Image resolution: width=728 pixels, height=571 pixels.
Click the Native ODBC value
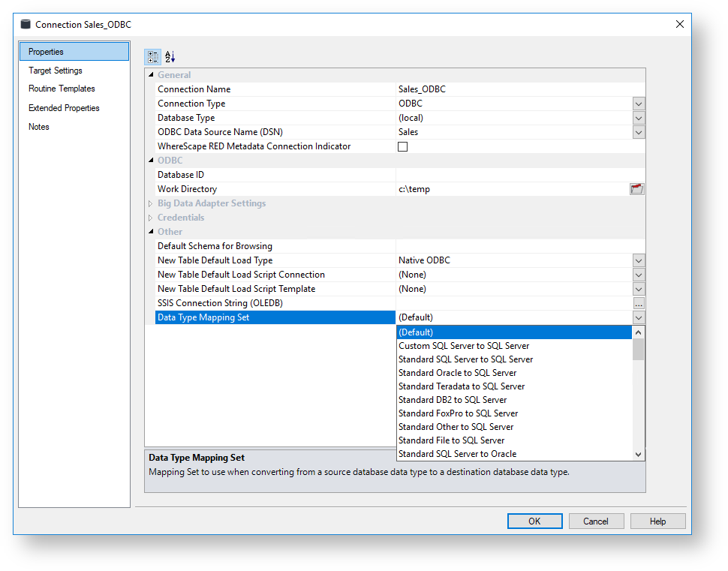424,260
